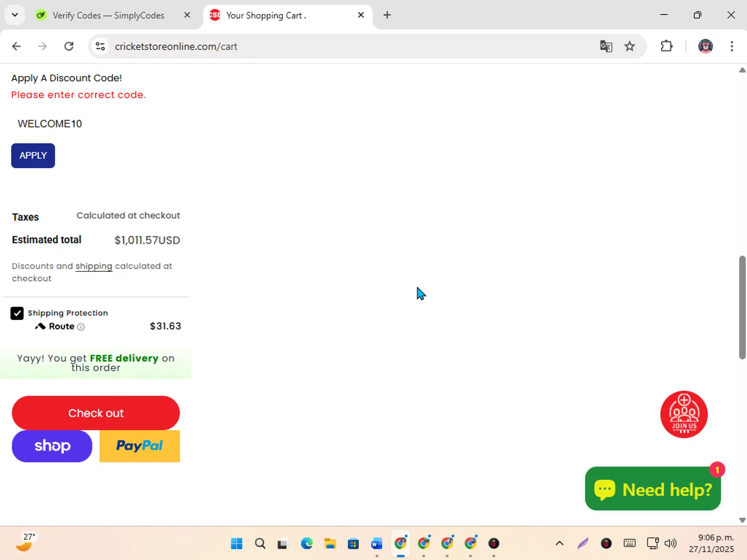Click the red Check out button
747x560 pixels.
pyautogui.click(x=96, y=413)
